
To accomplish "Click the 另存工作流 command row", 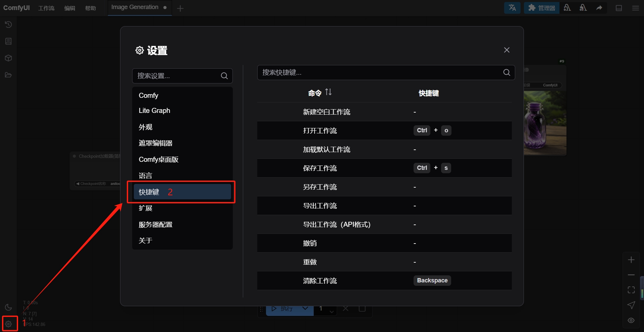I will click(x=384, y=187).
